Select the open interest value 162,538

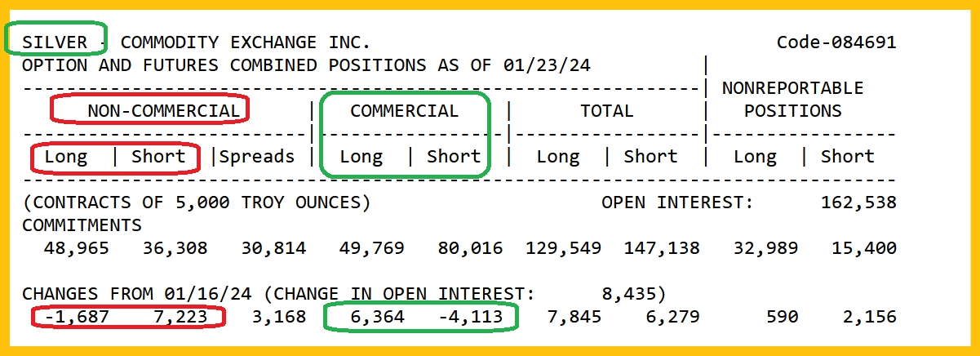pos(858,202)
